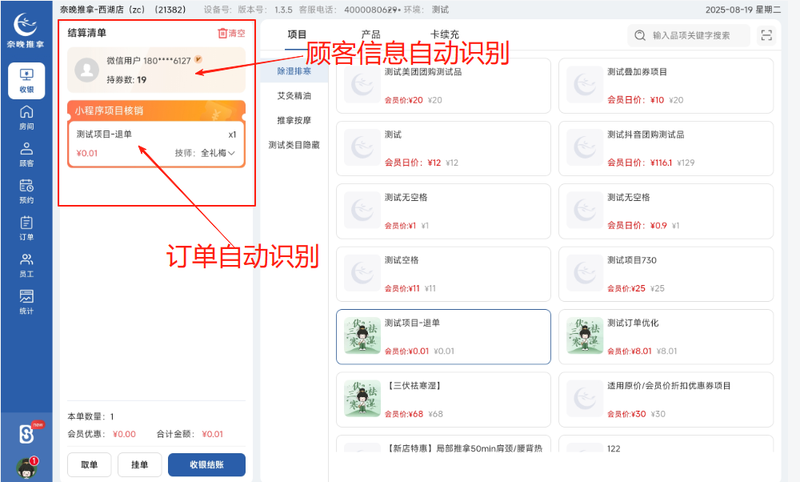Clear the cart with the 清空 trash icon

click(231, 33)
